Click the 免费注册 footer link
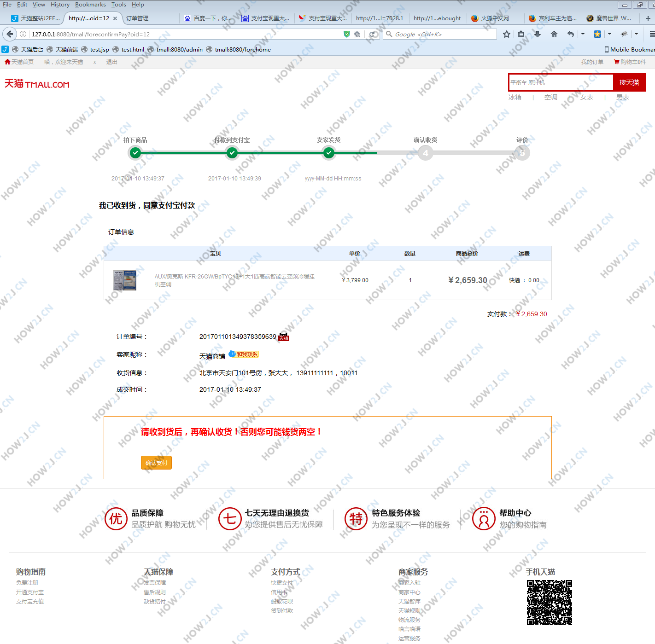This screenshot has width=655, height=644. (27, 582)
